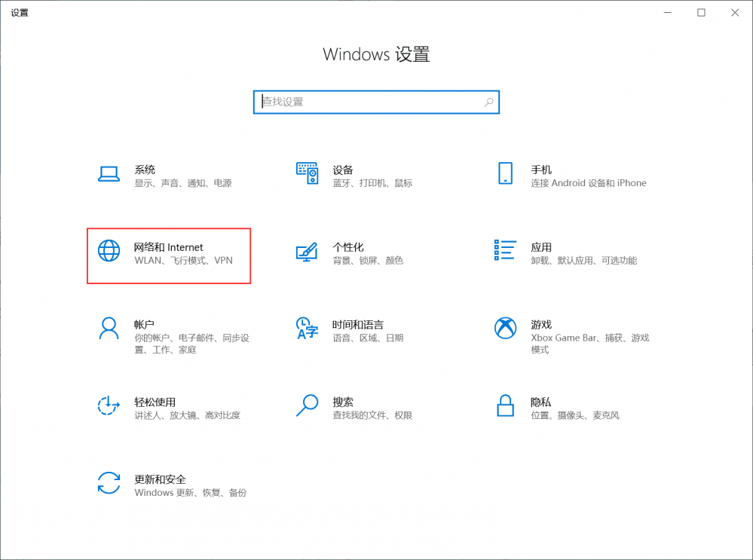Open the Ease of Access icon

[109, 405]
